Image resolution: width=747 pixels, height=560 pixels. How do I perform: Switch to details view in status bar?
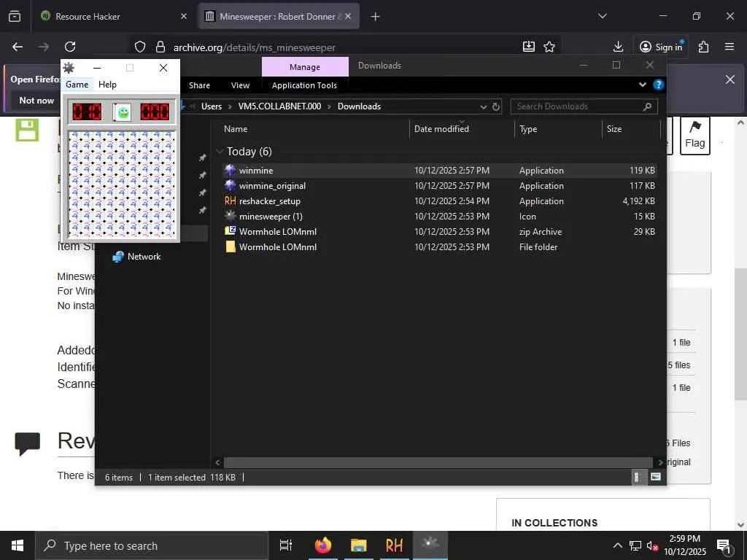point(638,477)
